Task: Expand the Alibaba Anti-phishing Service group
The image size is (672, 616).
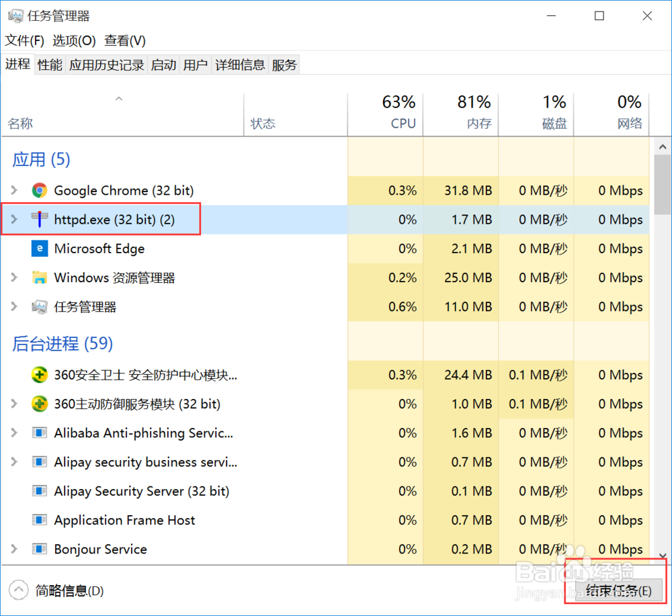Action: pyautogui.click(x=14, y=433)
